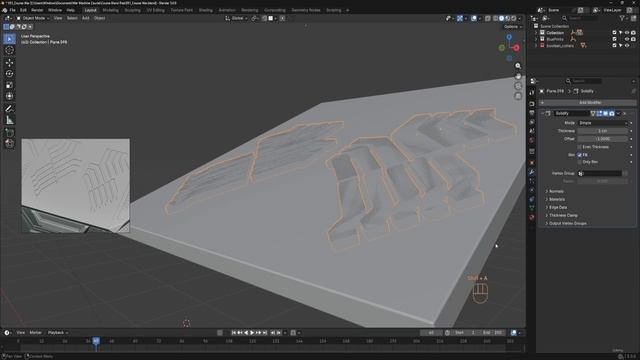Switch orthographic/perspective view icon
The height and width of the screenshot is (360, 640).
tap(518, 96)
